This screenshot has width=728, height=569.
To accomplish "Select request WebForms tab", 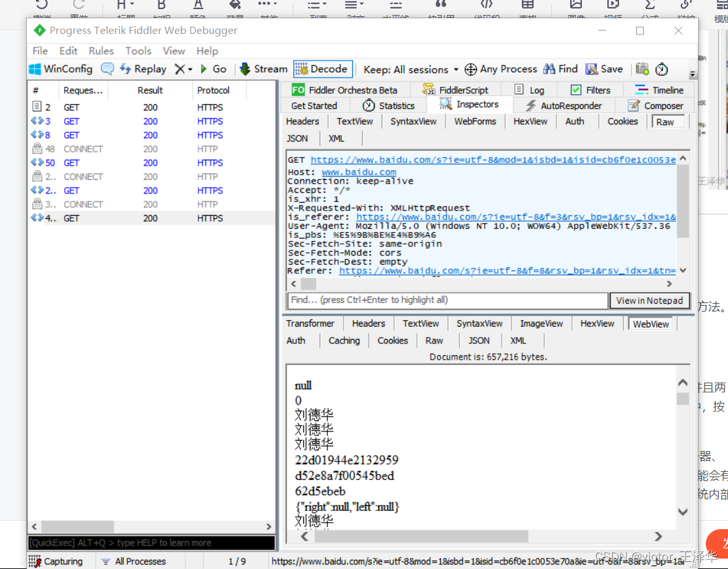I will [475, 121].
